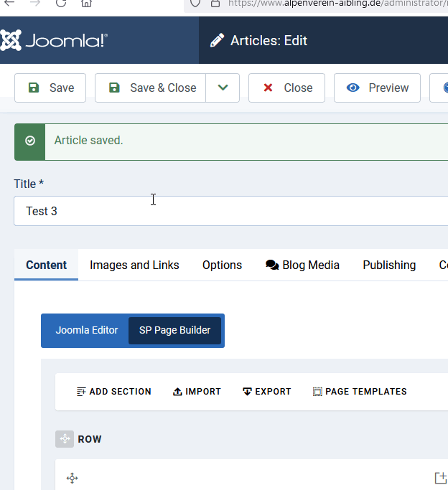The height and width of the screenshot is (490, 448).
Task: Click the move handle icon beside ROW
Action: (65, 439)
